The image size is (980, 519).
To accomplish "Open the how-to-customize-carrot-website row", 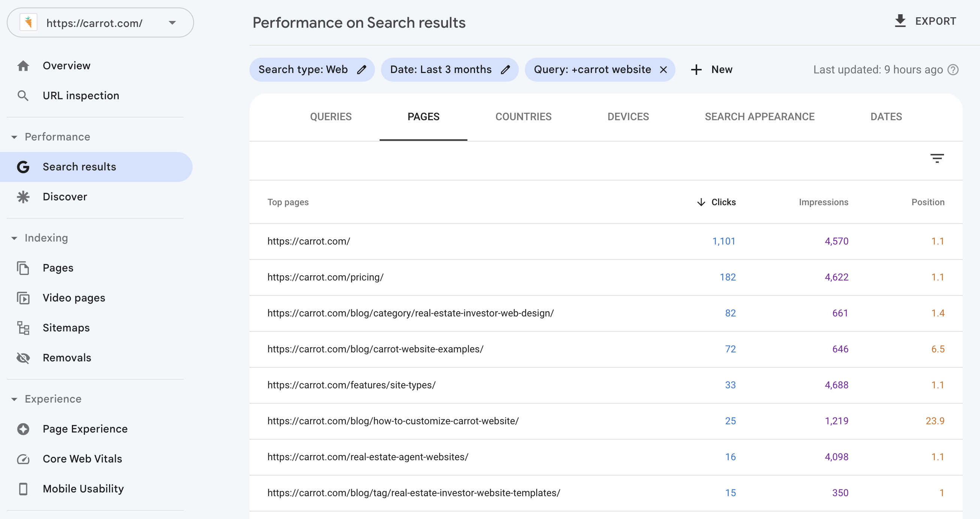I will pos(606,421).
